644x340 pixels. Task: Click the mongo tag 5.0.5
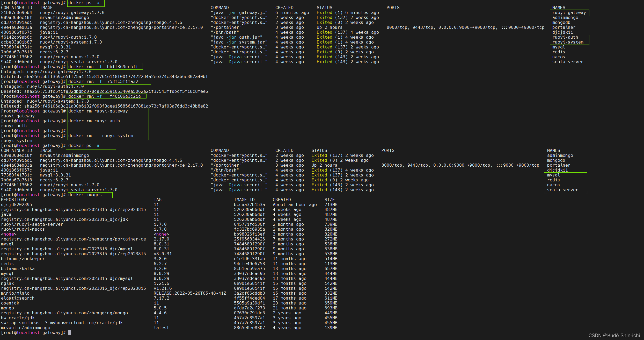coord(160,308)
